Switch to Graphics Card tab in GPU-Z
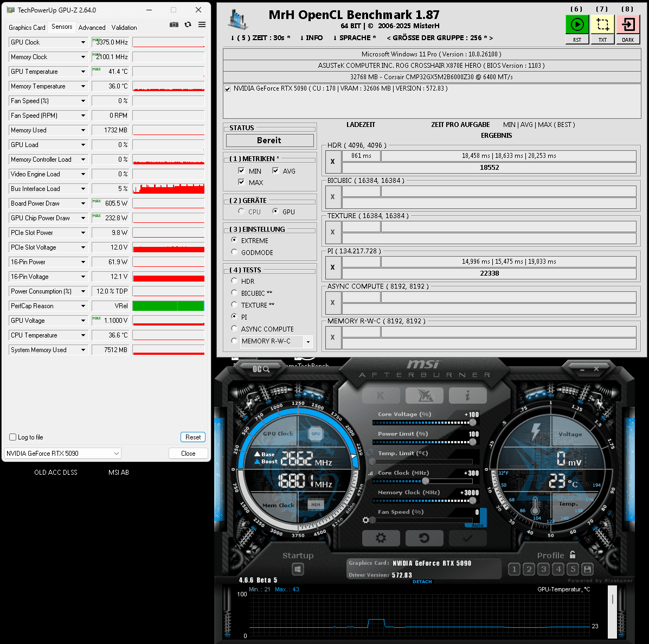The height and width of the screenshot is (644, 649). click(x=27, y=27)
